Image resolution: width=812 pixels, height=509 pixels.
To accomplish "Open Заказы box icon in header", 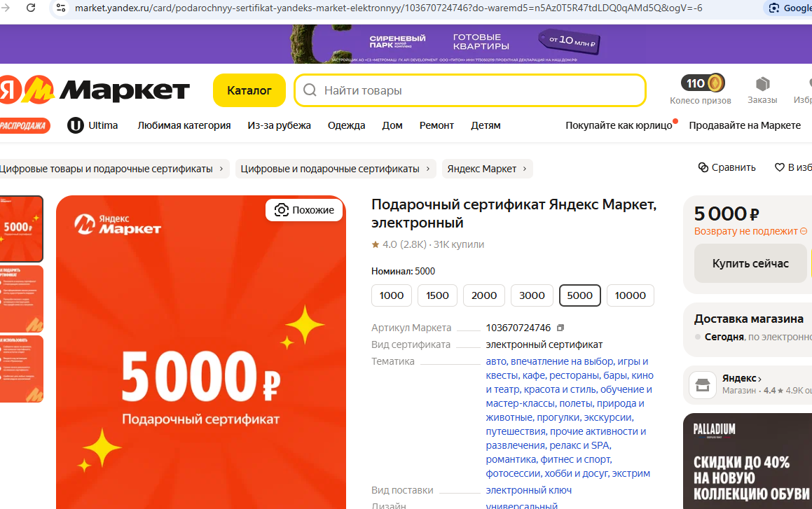I will pos(762,84).
